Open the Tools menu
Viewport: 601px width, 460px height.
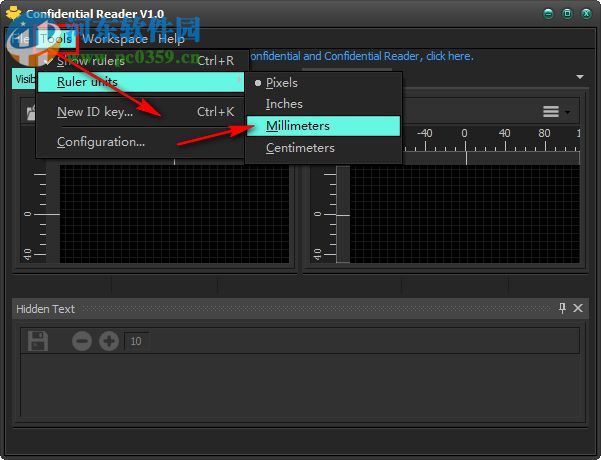pos(56,39)
